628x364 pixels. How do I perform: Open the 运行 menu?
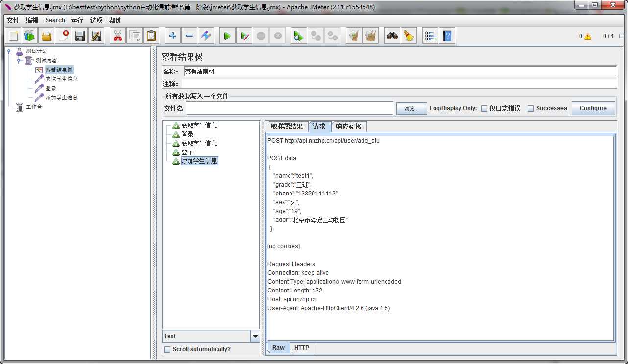(77, 20)
